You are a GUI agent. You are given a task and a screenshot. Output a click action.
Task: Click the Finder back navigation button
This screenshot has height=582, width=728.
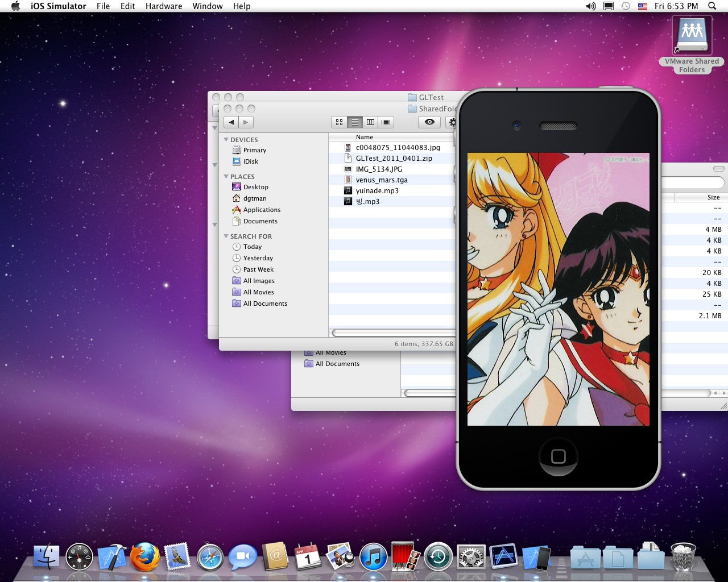pos(231,122)
